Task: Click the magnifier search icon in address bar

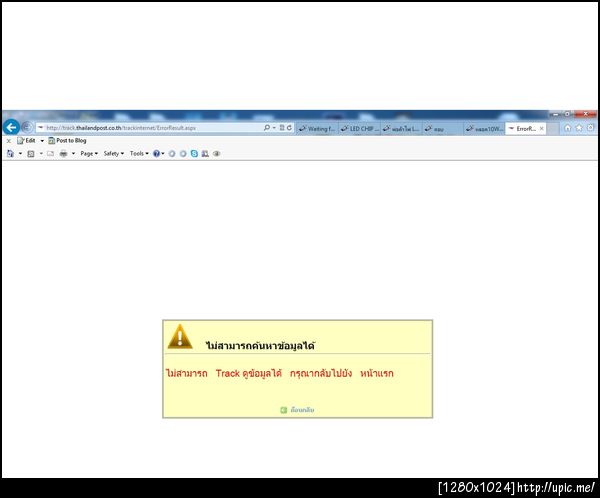Action: click(x=267, y=128)
